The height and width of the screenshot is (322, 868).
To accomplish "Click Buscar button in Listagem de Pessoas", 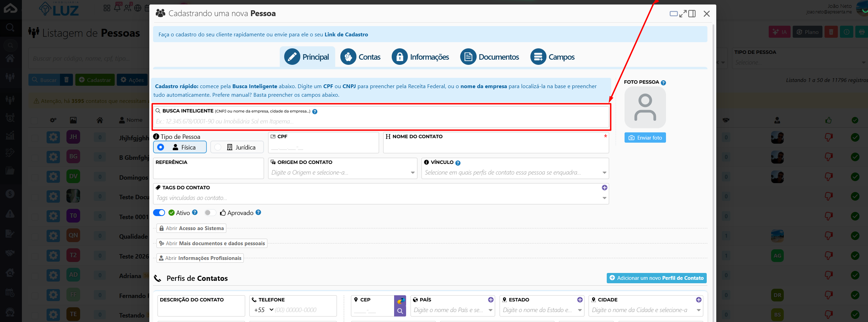I will point(44,80).
